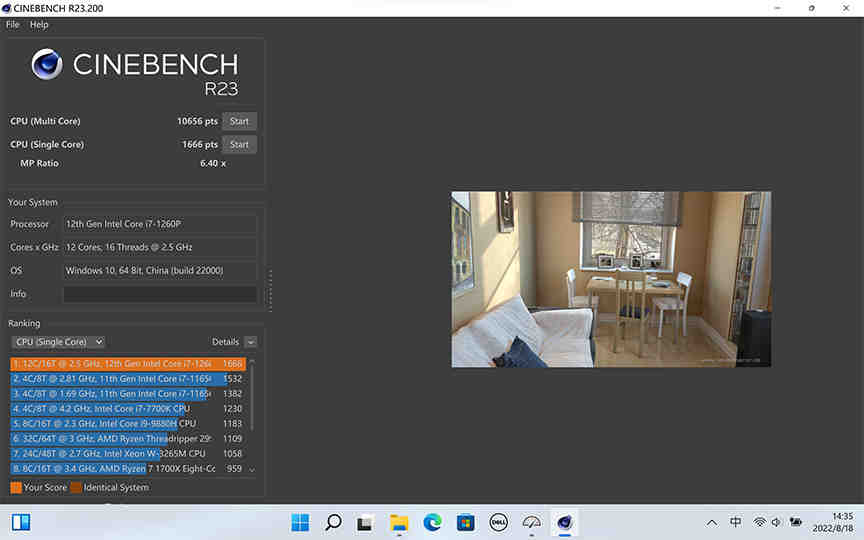Open Windows Search from the taskbar
This screenshot has height=540, width=864.
click(x=333, y=522)
